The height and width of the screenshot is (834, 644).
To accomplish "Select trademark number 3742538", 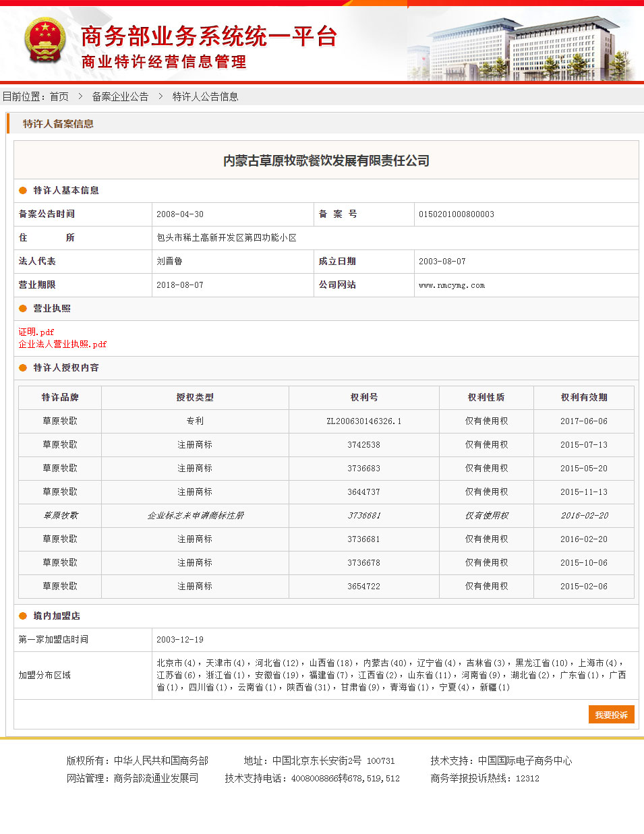I will coord(364,445).
